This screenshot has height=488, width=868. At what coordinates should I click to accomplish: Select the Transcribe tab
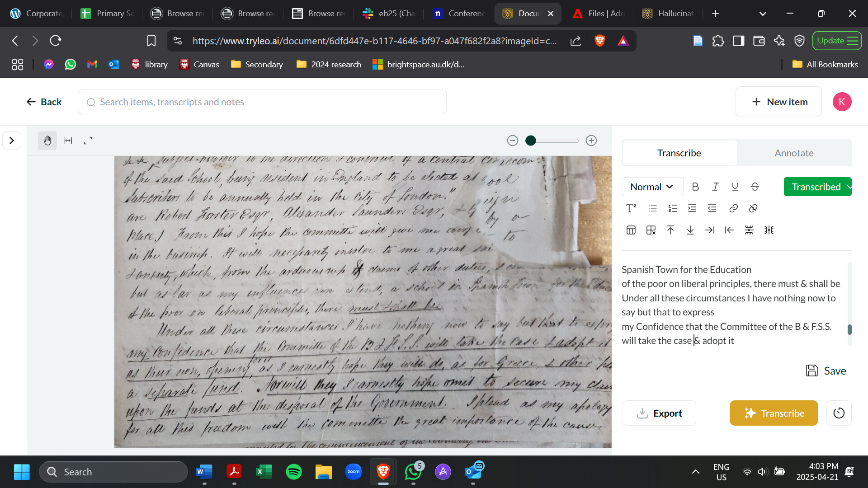679,153
